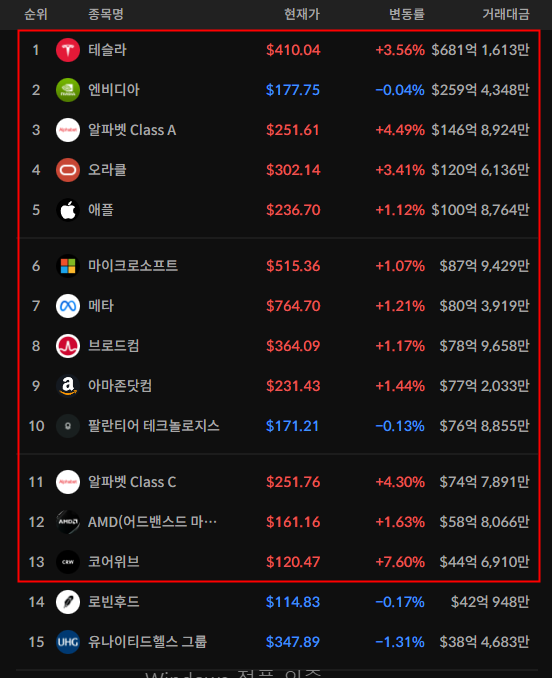Click the UnitedHealth UHG logo icon
552x678 pixels.
(x=68, y=642)
